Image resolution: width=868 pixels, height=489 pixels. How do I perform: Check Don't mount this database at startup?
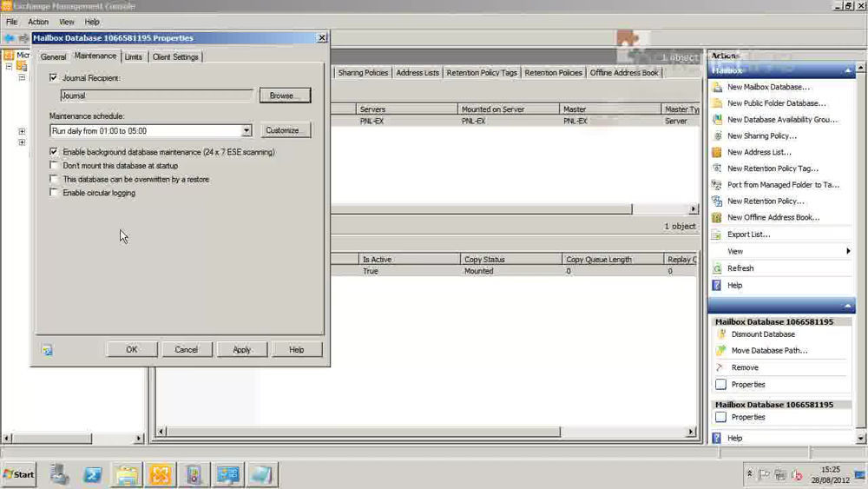[x=54, y=165]
